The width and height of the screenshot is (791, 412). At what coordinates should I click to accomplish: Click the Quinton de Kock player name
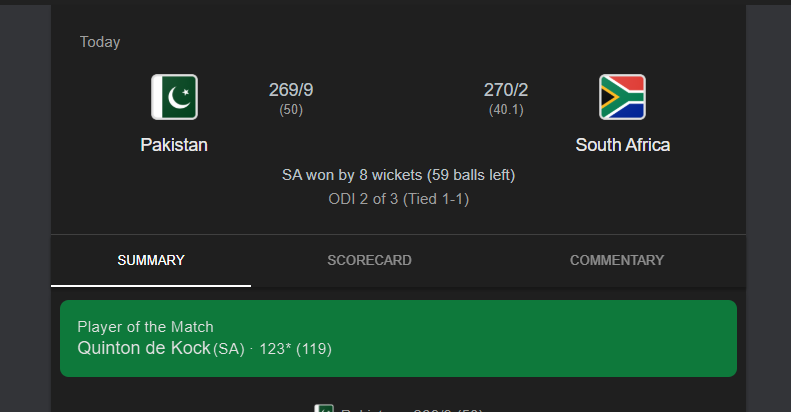[x=144, y=348]
